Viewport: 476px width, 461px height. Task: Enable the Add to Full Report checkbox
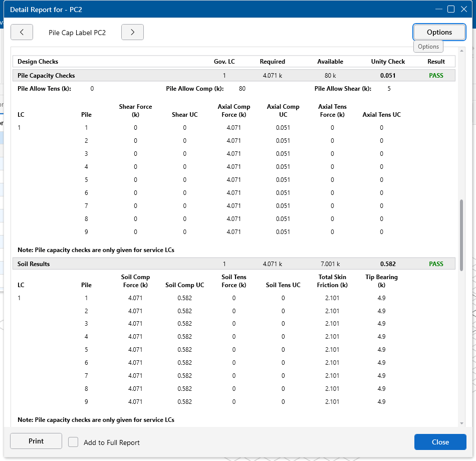73,442
